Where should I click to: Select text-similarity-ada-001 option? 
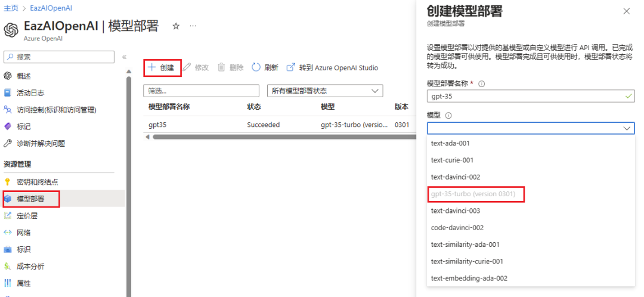tap(531, 245)
